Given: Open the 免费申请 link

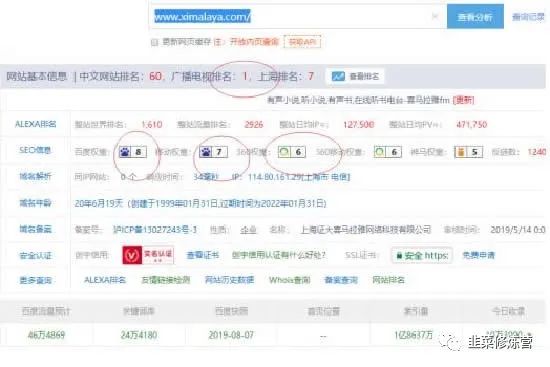Looking at the screenshot, I should [x=478, y=255].
